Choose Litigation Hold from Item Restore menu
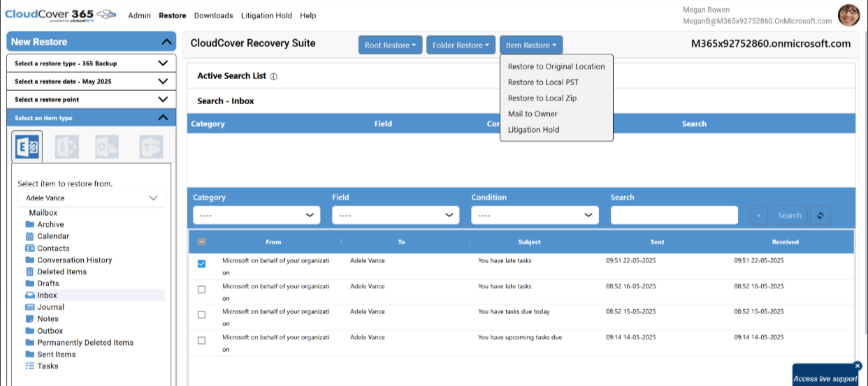 click(534, 130)
